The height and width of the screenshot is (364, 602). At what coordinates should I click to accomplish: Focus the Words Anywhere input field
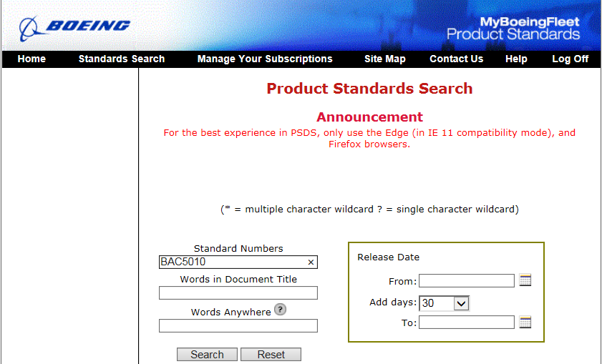238,325
